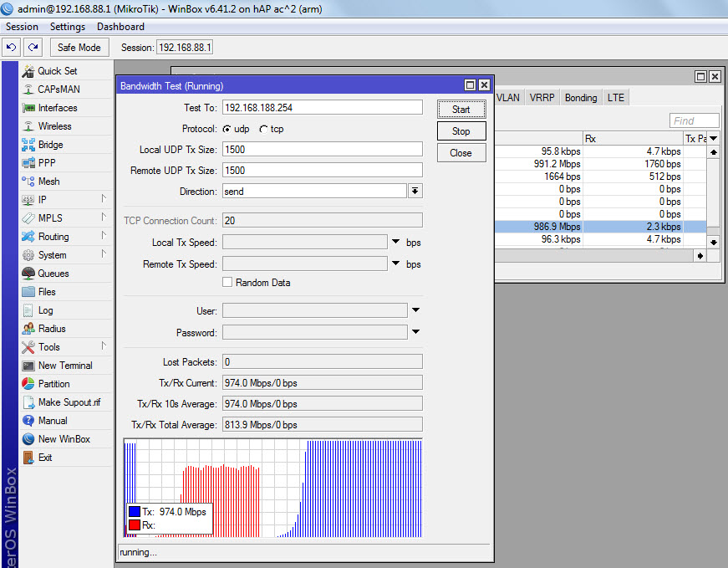This screenshot has height=568, width=728.
Task: Click the Local UDP Tx Size field
Action: pos(323,149)
